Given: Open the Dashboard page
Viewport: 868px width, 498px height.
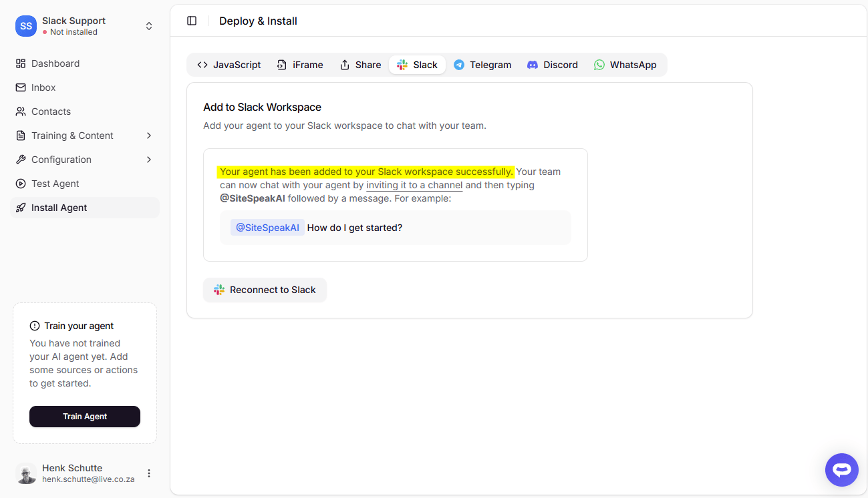Looking at the screenshot, I should (85, 63).
